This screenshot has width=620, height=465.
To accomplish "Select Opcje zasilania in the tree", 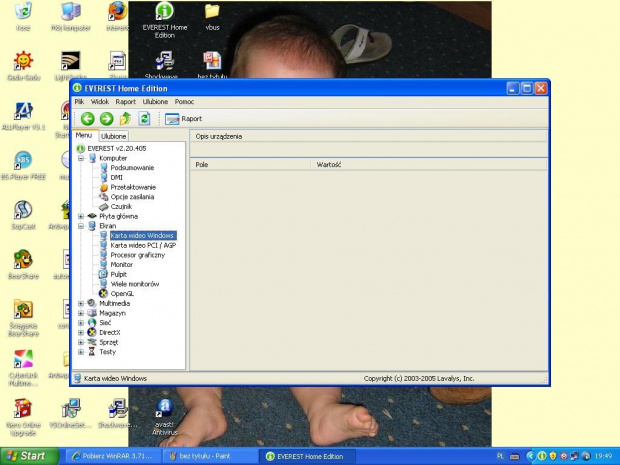I will pos(132,197).
